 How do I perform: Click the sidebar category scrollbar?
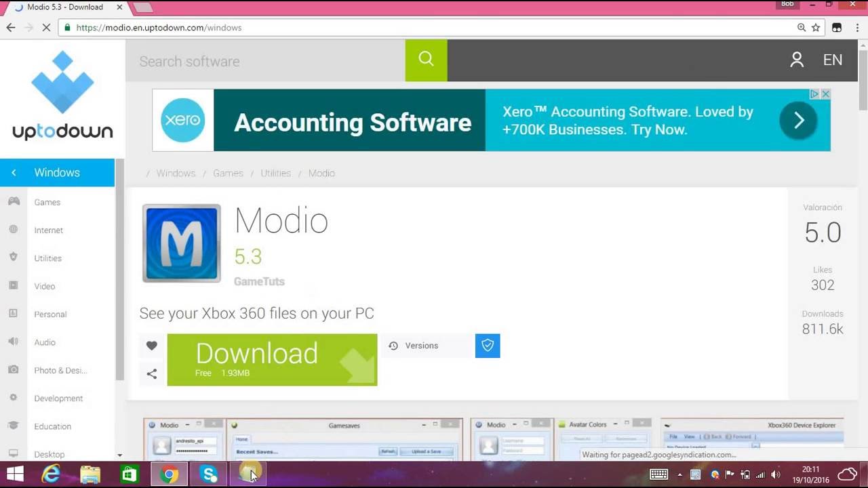(x=120, y=270)
